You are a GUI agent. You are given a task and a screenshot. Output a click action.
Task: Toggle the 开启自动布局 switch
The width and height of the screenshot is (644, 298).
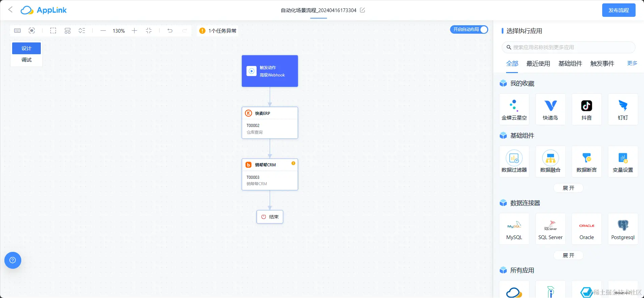coord(469,30)
